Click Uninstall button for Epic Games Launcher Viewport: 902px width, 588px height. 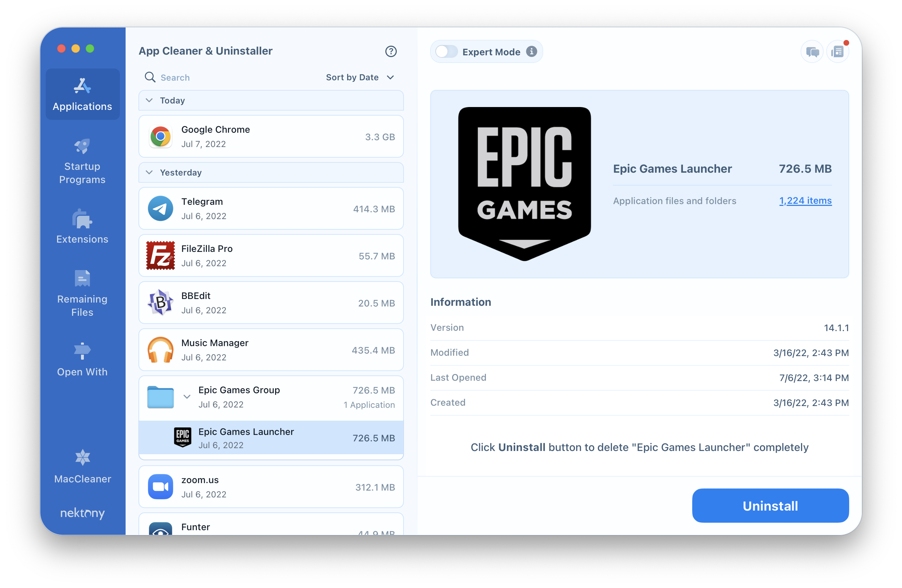click(769, 506)
